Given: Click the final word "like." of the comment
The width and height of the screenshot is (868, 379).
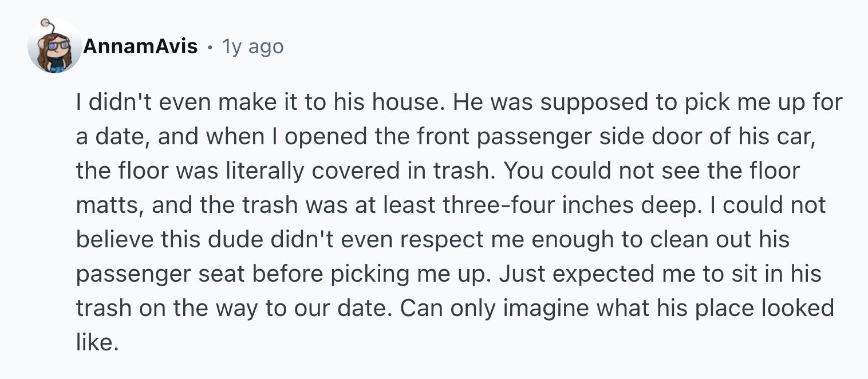Looking at the screenshot, I should click(x=97, y=343).
